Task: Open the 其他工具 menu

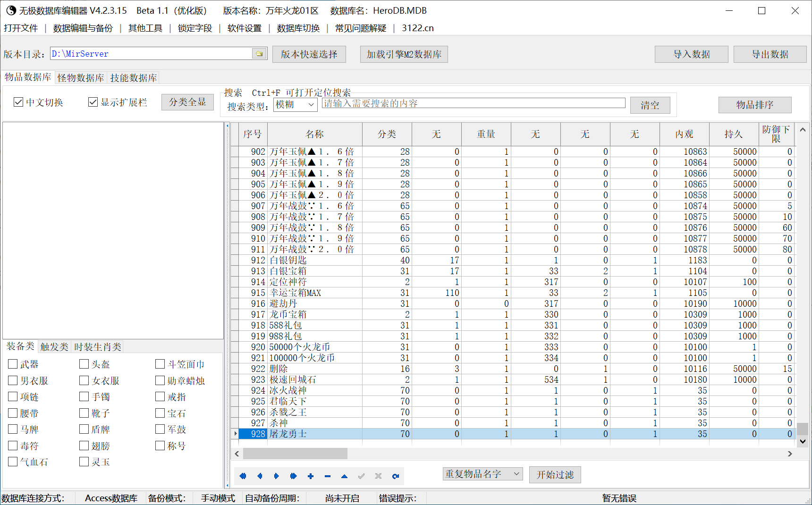Action: point(145,28)
